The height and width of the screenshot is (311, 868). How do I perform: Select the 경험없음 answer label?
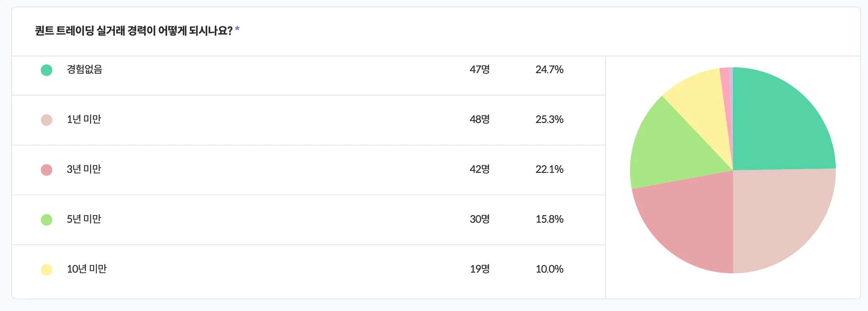(x=84, y=70)
